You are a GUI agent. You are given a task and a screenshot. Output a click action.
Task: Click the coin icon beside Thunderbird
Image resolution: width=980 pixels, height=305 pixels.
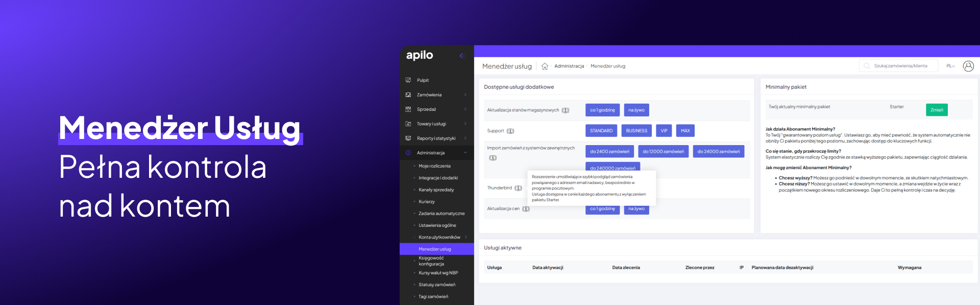click(518, 188)
